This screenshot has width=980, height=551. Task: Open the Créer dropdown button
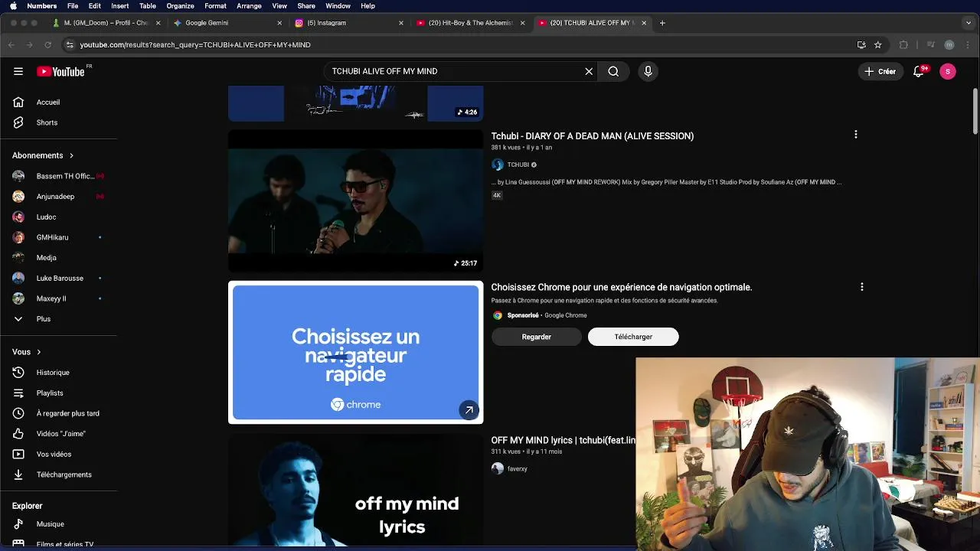(x=880, y=71)
